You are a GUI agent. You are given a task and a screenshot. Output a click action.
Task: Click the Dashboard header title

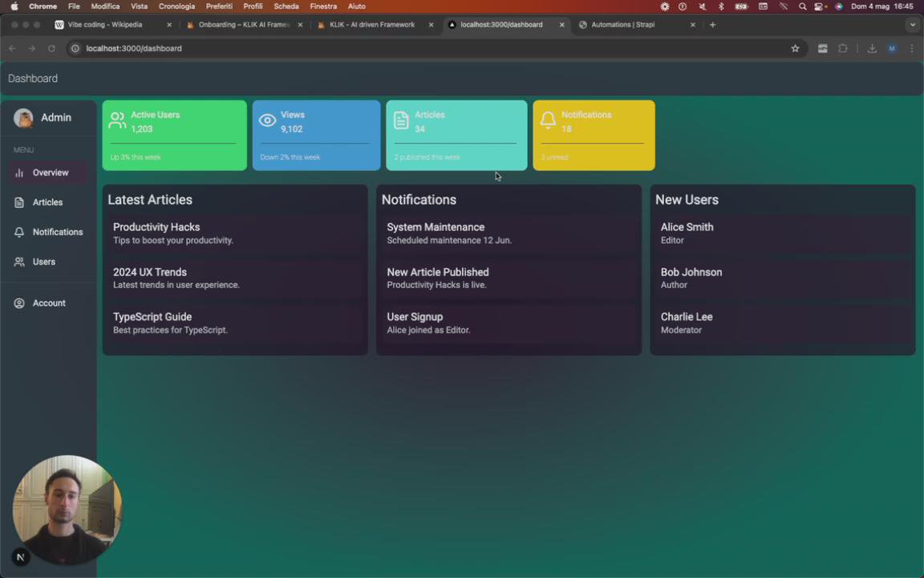click(33, 79)
